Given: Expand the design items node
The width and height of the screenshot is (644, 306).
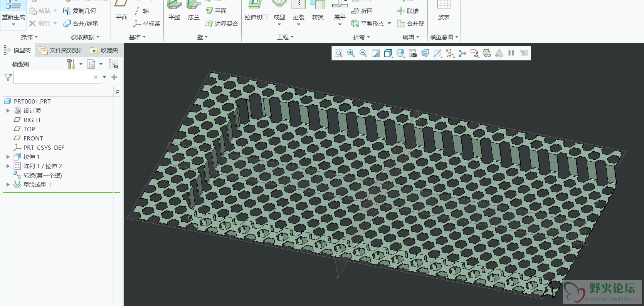Looking at the screenshot, I should pos(8,110).
